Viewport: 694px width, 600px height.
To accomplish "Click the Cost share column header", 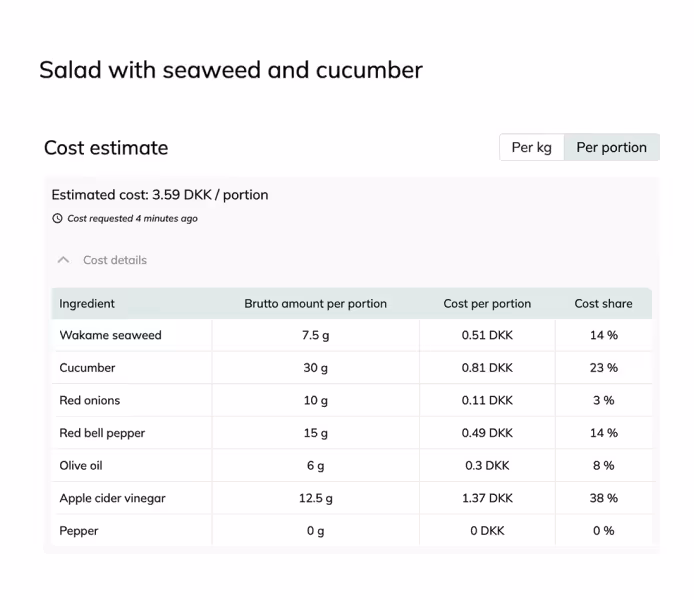I will (603, 303).
